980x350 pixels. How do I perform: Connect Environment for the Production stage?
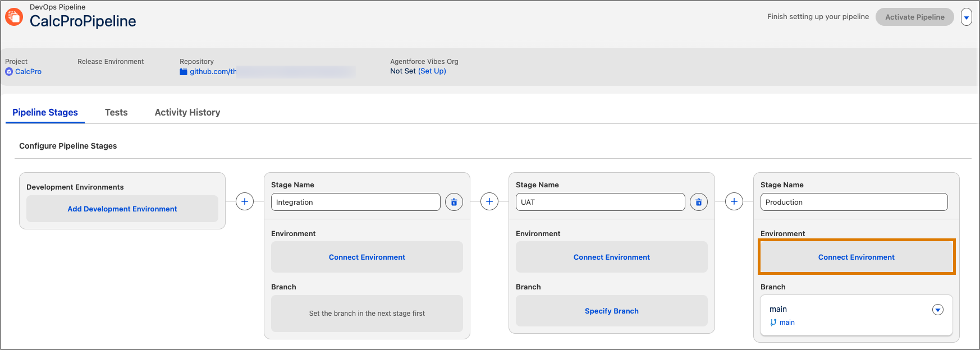click(857, 257)
